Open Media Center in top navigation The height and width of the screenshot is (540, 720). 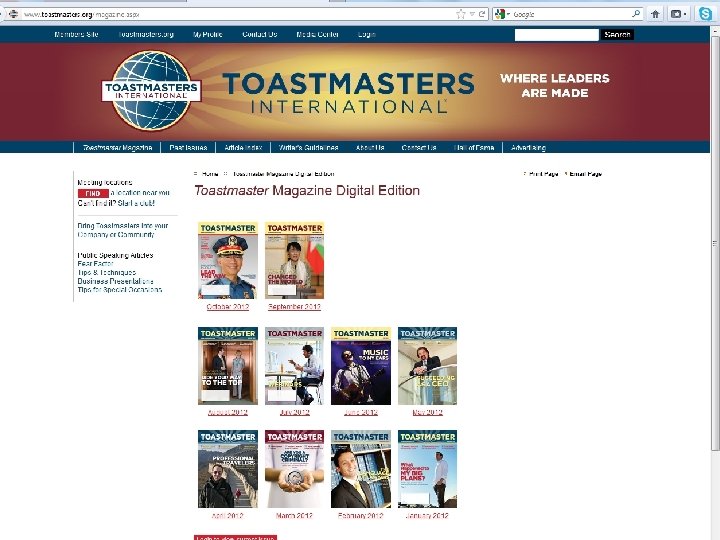(x=317, y=34)
